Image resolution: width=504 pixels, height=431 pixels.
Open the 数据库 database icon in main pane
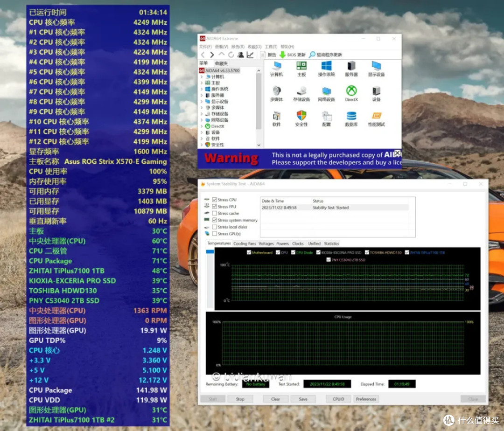351,118
